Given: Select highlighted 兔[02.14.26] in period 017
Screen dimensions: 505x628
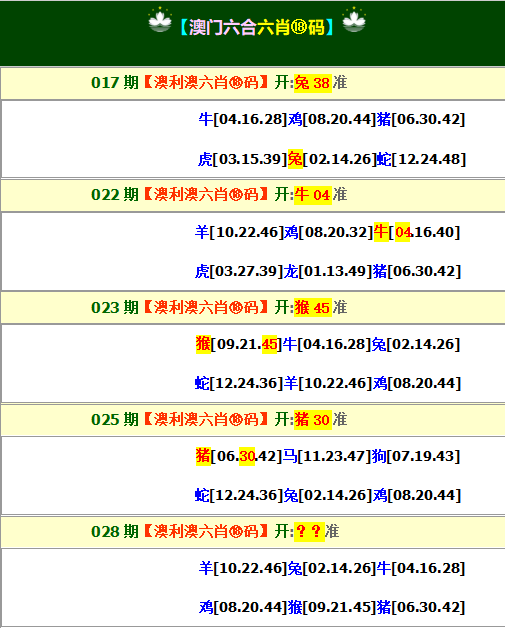Looking at the screenshot, I should (332, 159).
